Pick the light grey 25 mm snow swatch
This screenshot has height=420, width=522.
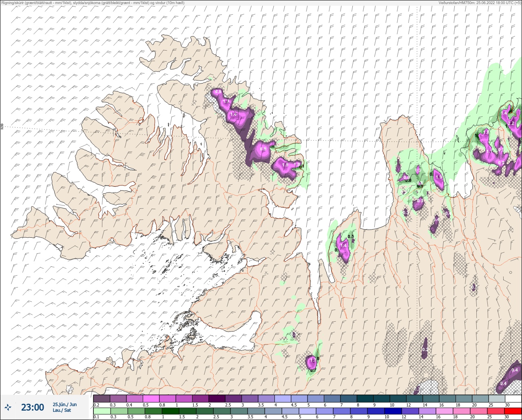tap(496, 398)
